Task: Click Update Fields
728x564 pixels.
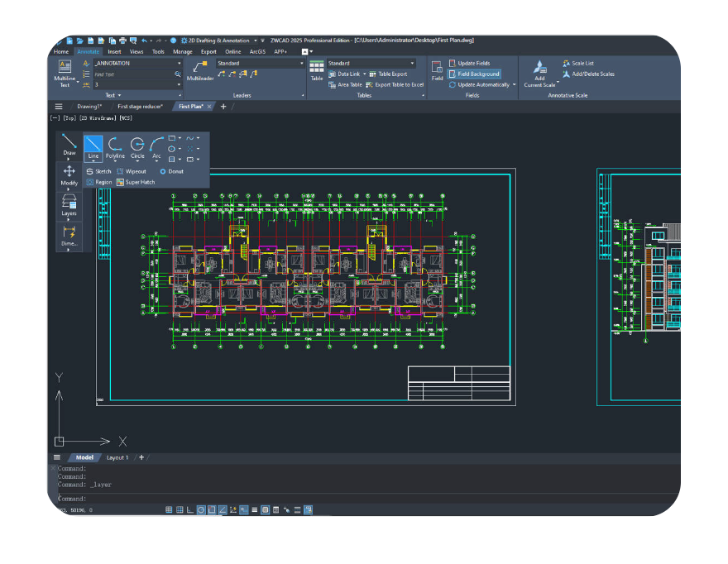Action: (469, 63)
